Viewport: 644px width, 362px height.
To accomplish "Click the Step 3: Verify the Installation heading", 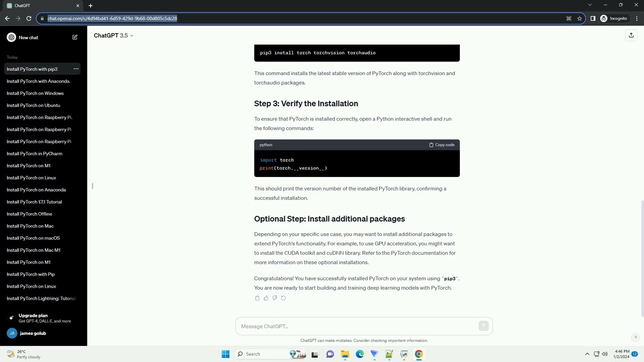I will 306,104.
